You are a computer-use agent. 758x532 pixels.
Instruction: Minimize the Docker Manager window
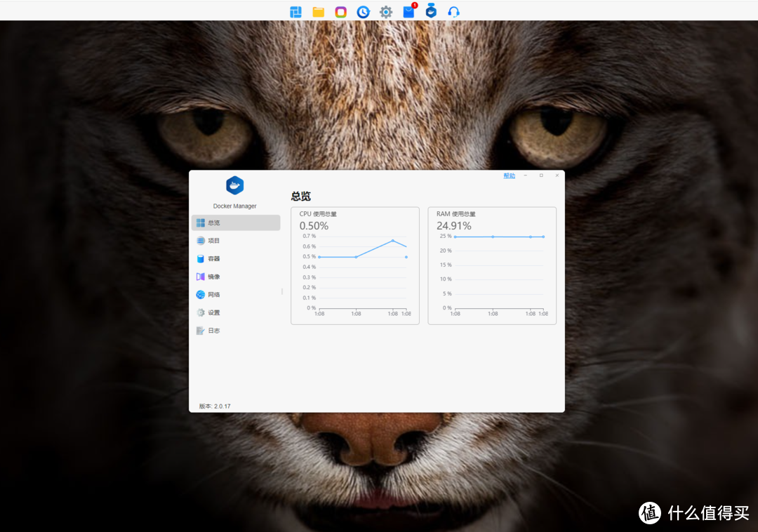(525, 175)
